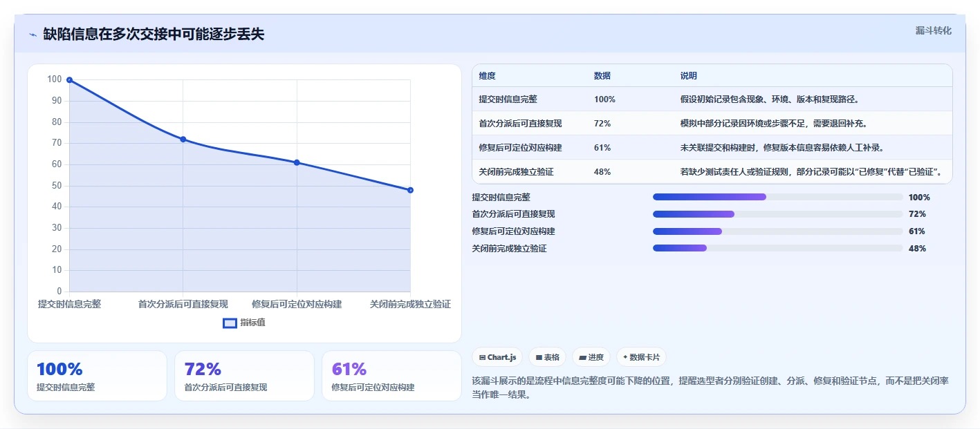
Task: Click the 表格 chip
Action: (547, 357)
